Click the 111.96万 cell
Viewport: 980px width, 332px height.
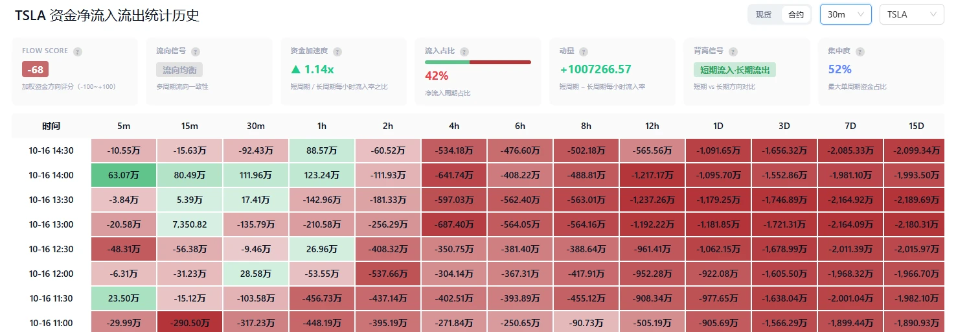click(x=256, y=175)
